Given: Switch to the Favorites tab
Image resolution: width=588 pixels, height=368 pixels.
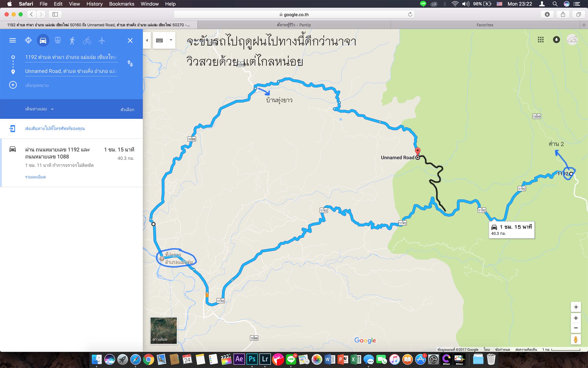Looking at the screenshot, I should [485, 25].
